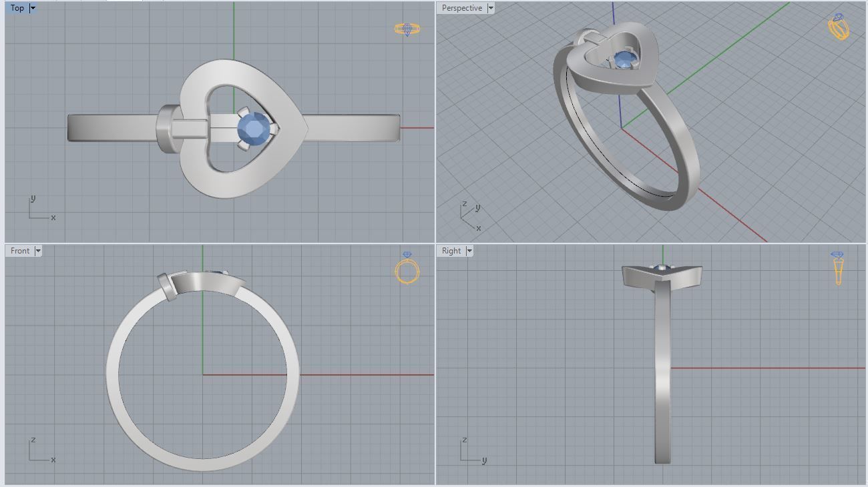Click the orange ring icon in Right viewport
Screen dimensions: 868x487
point(837,268)
